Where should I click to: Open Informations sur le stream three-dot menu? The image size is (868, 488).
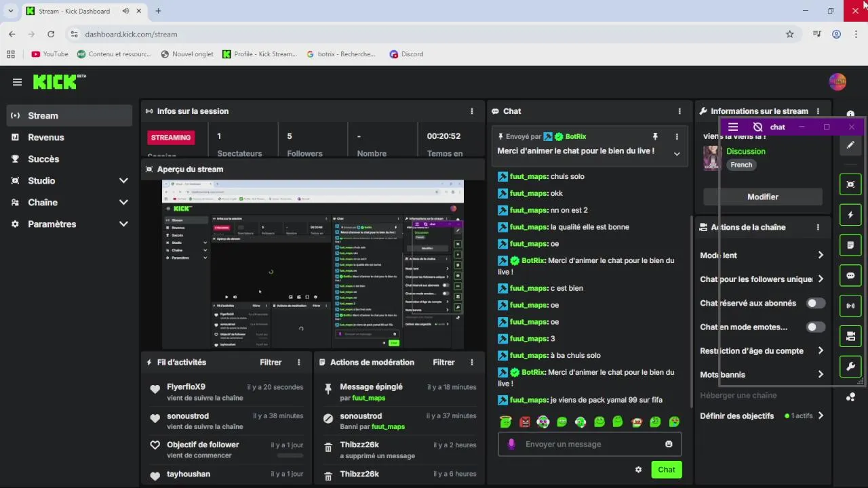click(818, 111)
